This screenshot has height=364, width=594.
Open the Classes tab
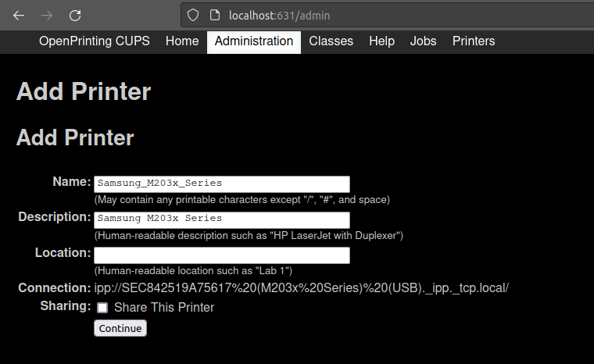(x=331, y=41)
